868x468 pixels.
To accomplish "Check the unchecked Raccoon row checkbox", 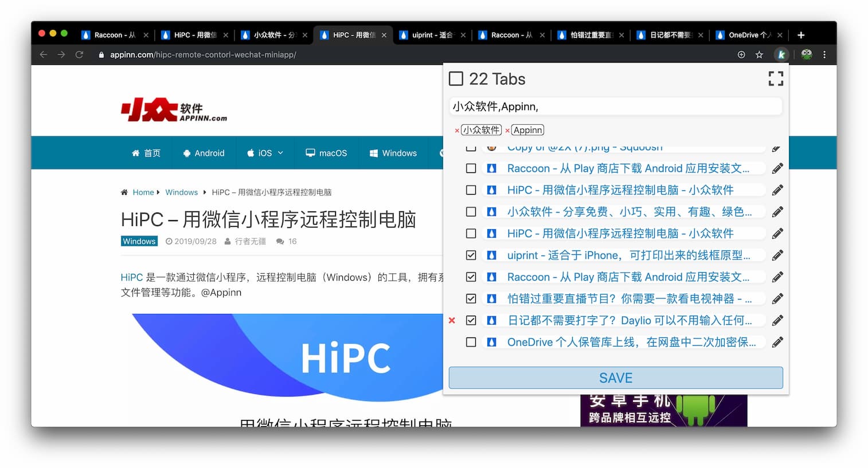I will coord(471,168).
